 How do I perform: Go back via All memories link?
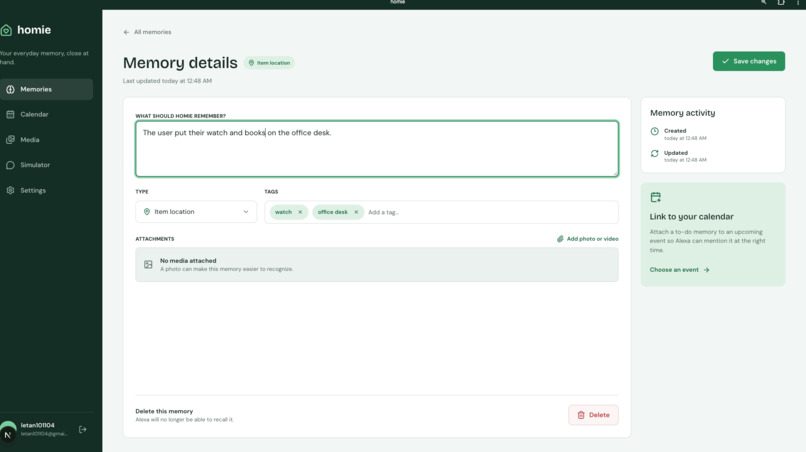148,32
